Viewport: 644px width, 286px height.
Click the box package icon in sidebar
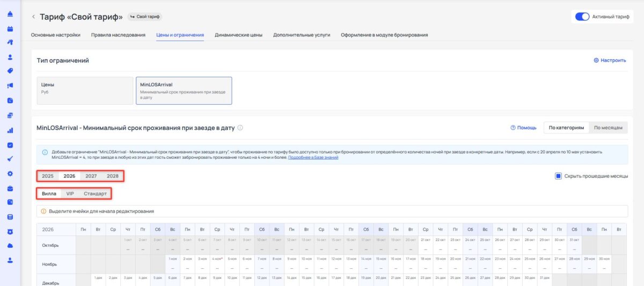click(10, 188)
